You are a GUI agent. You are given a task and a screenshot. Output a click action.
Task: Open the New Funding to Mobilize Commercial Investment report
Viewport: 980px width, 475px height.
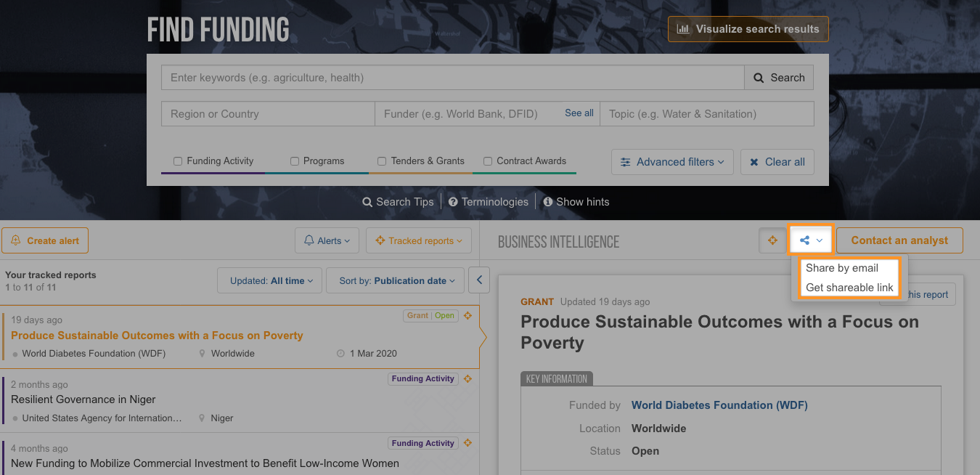coord(205,463)
